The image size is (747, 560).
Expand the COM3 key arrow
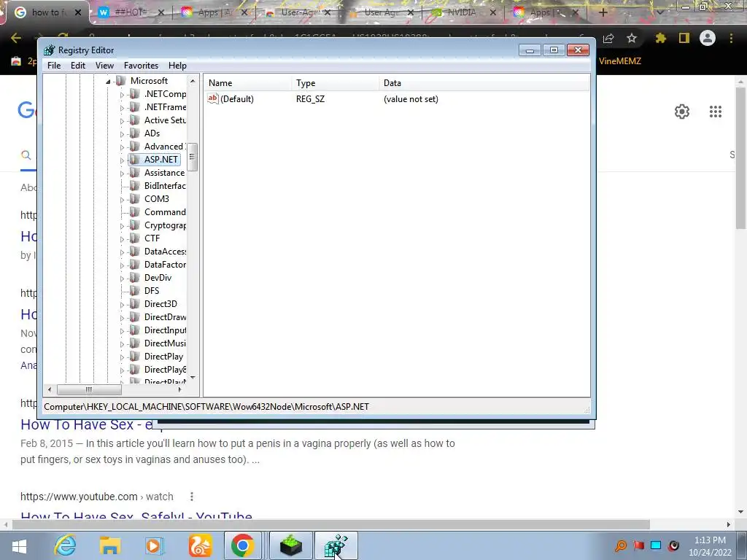[122, 200]
